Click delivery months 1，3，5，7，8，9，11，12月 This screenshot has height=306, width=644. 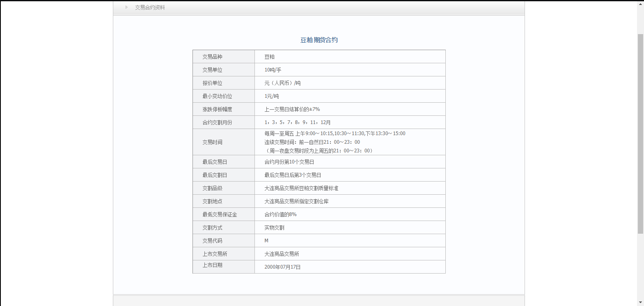coord(297,122)
